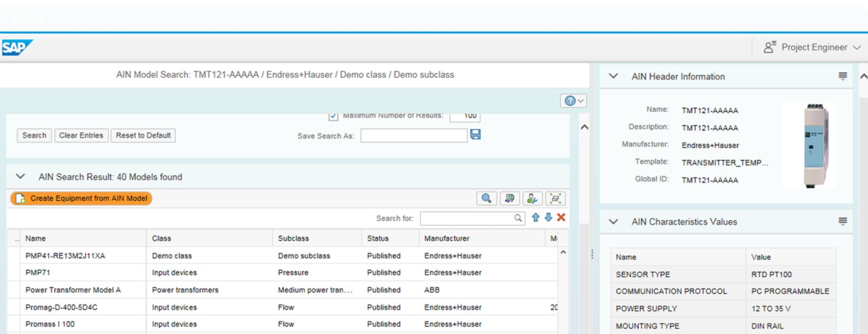This screenshot has width=868, height=334.
Task: Click the Clear Entries button
Action: [x=81, y=136]
